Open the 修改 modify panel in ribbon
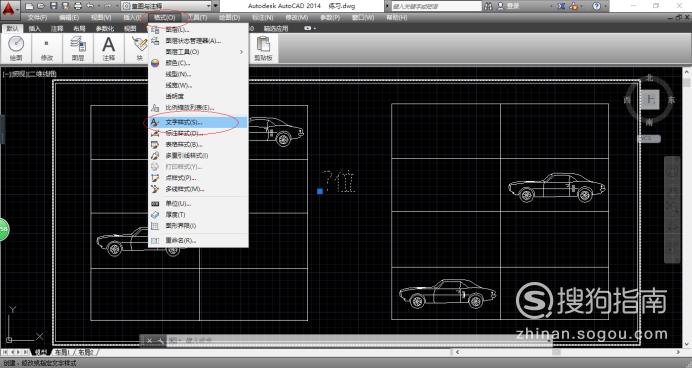692x368 pixels. [47, 49]
